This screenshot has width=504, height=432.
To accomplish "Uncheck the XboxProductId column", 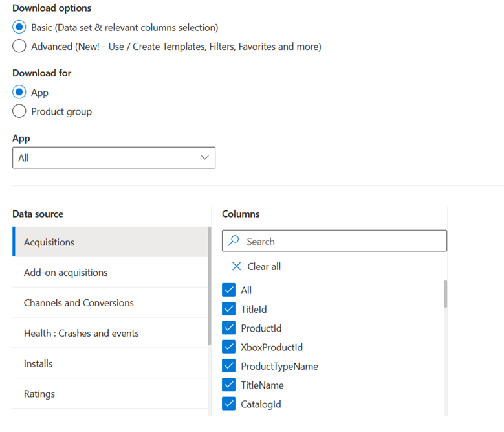I will (228, 347).
